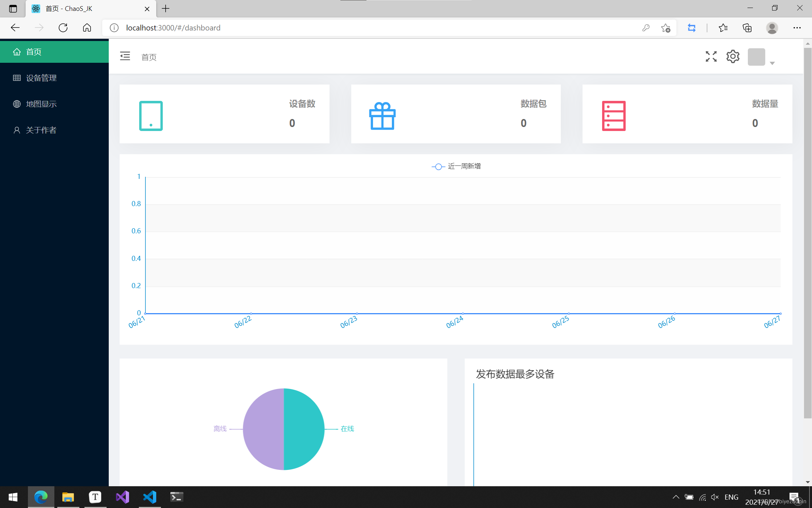Click the 数据量 server icon

coord(613,115)
